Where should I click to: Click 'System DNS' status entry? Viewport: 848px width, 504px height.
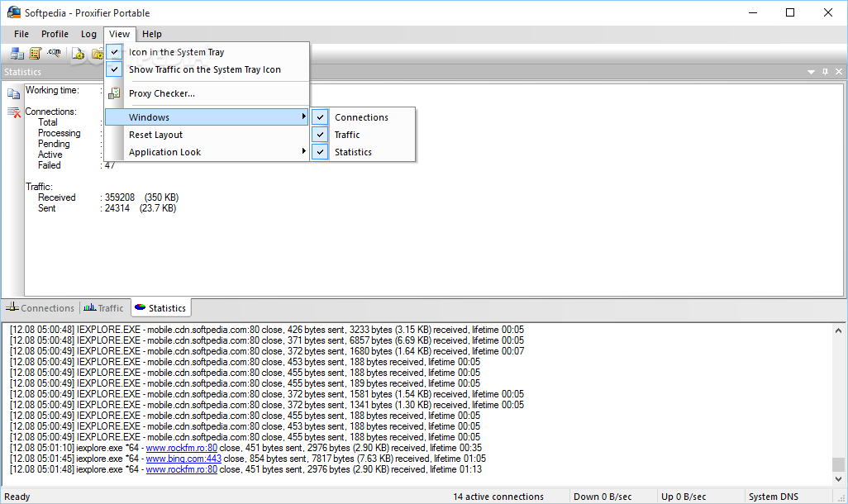[774, 497]
